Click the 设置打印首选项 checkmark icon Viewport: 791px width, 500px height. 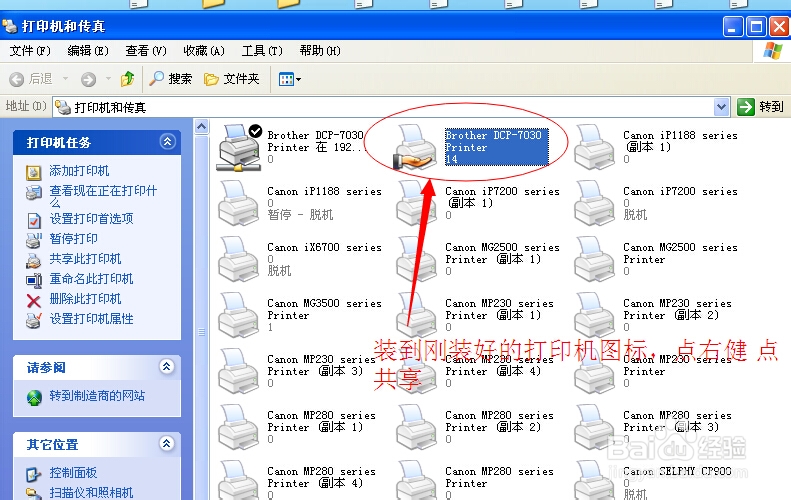[33, 220]
